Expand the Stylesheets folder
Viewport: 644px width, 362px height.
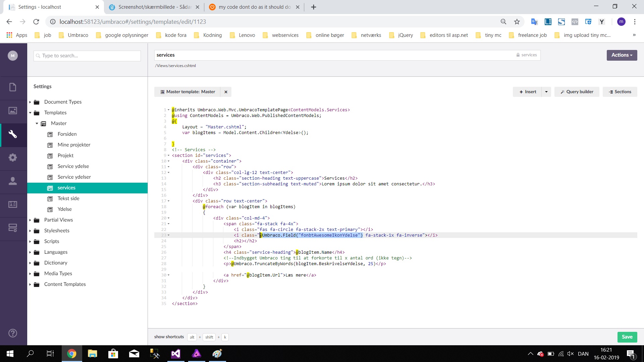[x=30, y=231]
